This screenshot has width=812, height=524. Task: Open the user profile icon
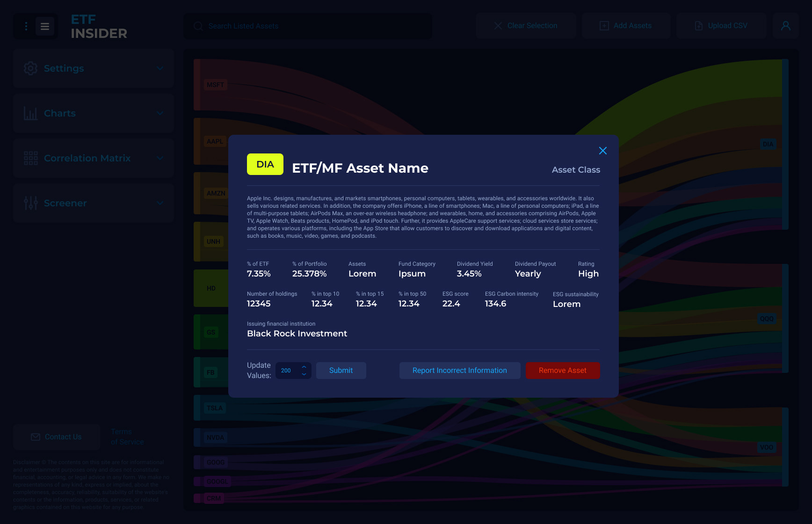pyautogui.click(x=786, y=26)
